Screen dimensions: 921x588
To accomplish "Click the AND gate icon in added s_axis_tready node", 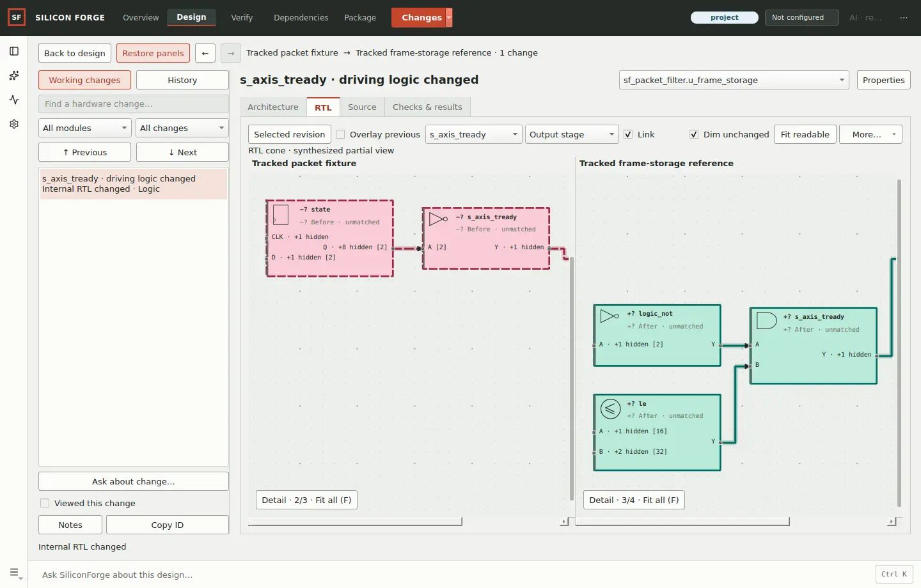I will [766, 320].
